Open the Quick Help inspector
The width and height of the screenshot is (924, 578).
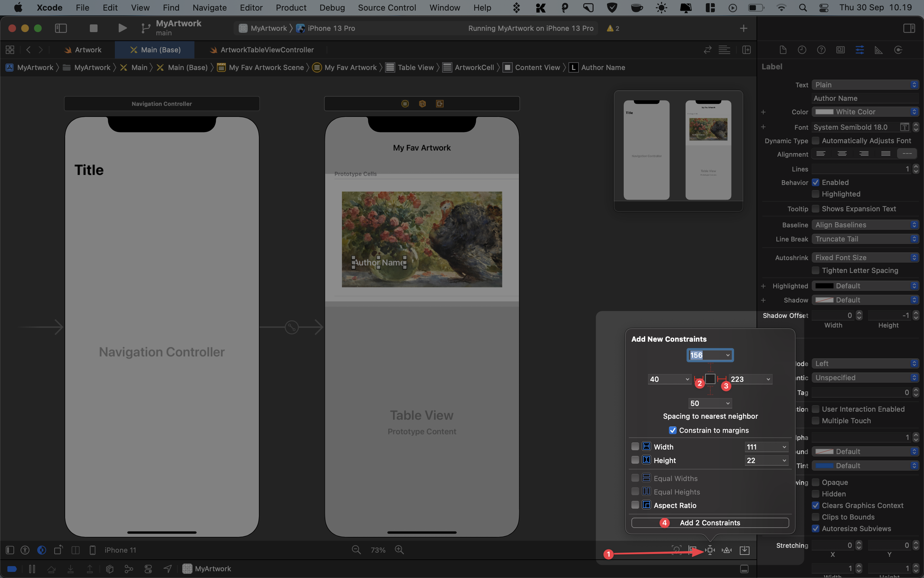pyautogui.click(x=821, y=50)
